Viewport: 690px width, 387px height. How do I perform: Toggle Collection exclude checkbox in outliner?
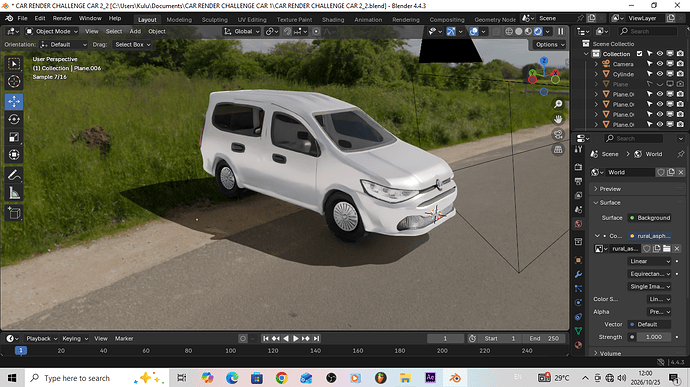pyautogui.click(x=639, y=54)
